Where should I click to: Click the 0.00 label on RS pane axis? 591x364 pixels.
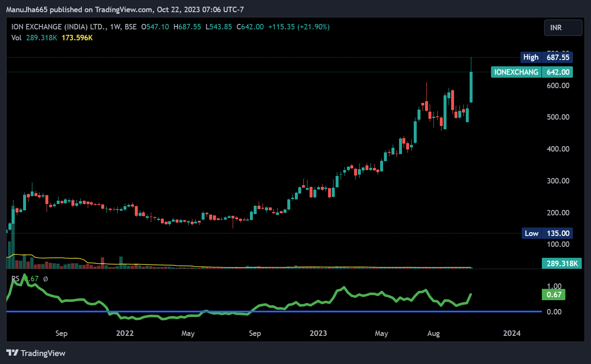tap(554, 312)
